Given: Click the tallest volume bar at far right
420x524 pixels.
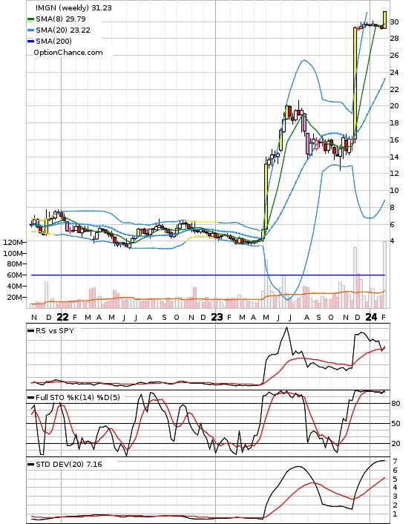Looking at the screenshot, I should 384,275.
